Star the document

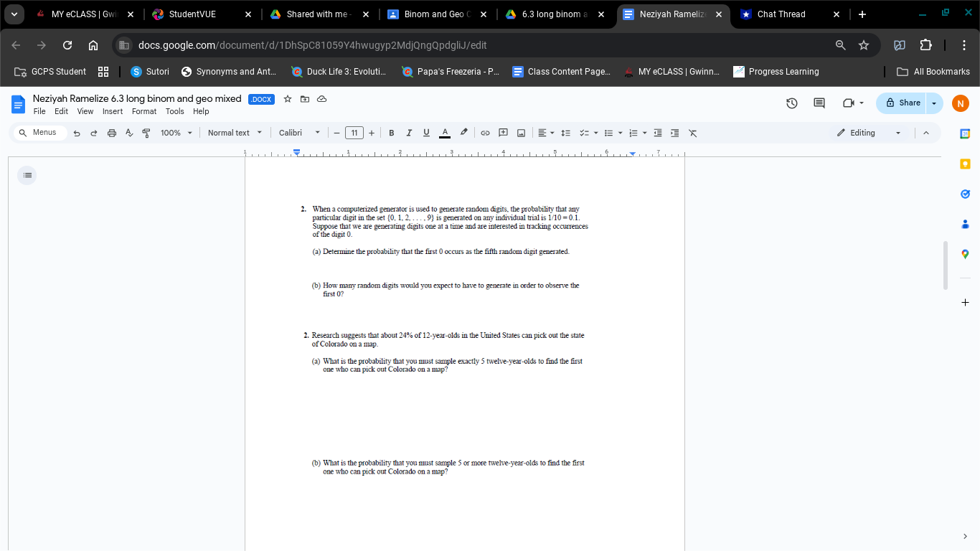coord(288,99)
